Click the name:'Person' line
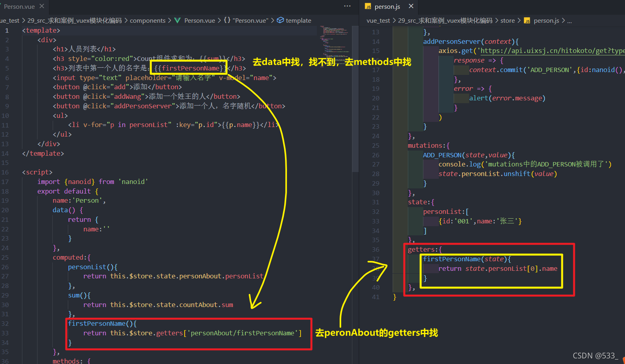The width and height of the screenshot is (625, 364). click(x=79, y=200)
